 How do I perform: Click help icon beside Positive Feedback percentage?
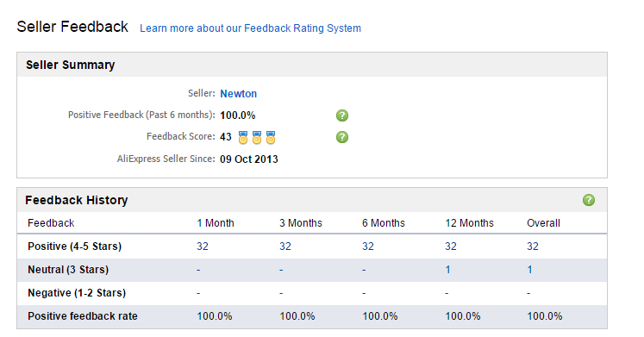(x=342, y=115)
